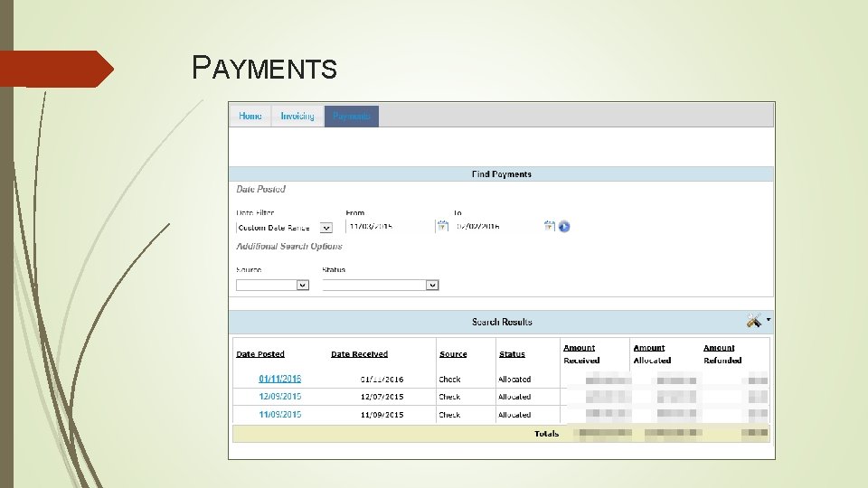Screen dimensions: 868x488
Task: Run search with blue arrow button
Action: [x=564, y=226]
